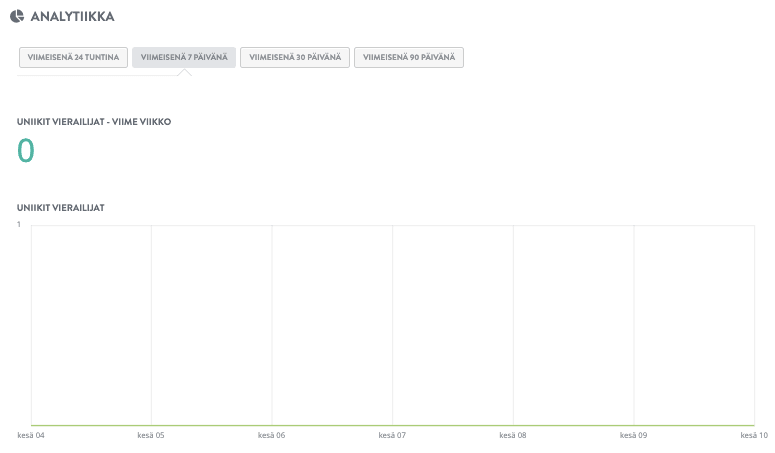
Task: Switch to Viimeisenä 7 päivänä tab
Action: pyautogui.click(x=184, y=57)
